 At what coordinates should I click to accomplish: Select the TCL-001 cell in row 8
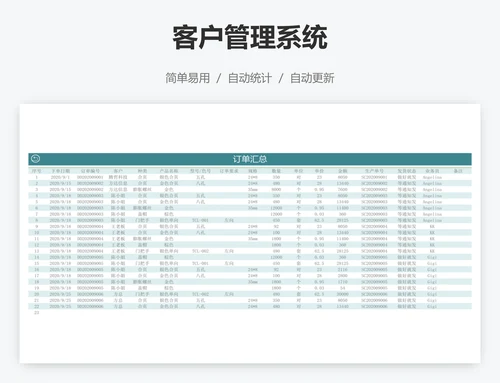200,220
